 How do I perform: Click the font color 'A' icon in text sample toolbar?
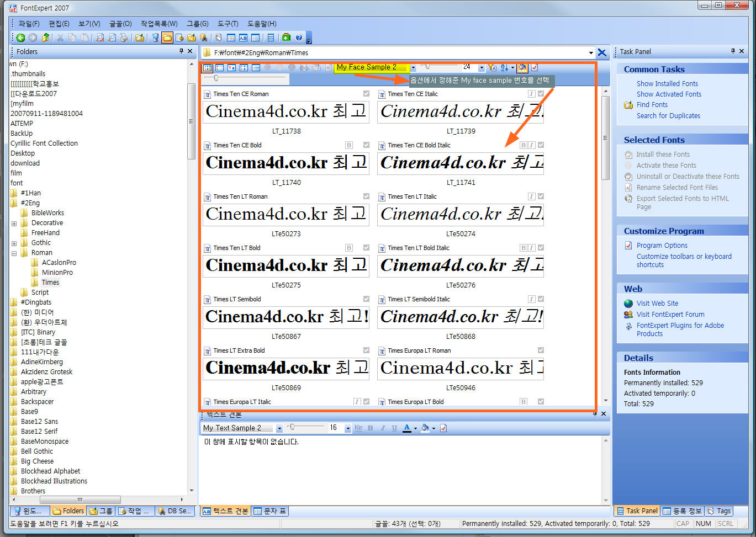pos(407,428)
